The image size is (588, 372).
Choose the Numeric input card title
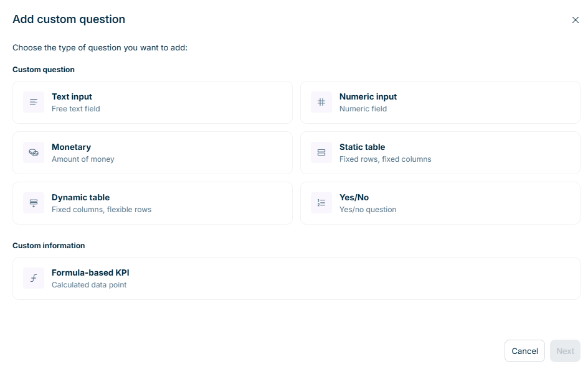[368, 96]
